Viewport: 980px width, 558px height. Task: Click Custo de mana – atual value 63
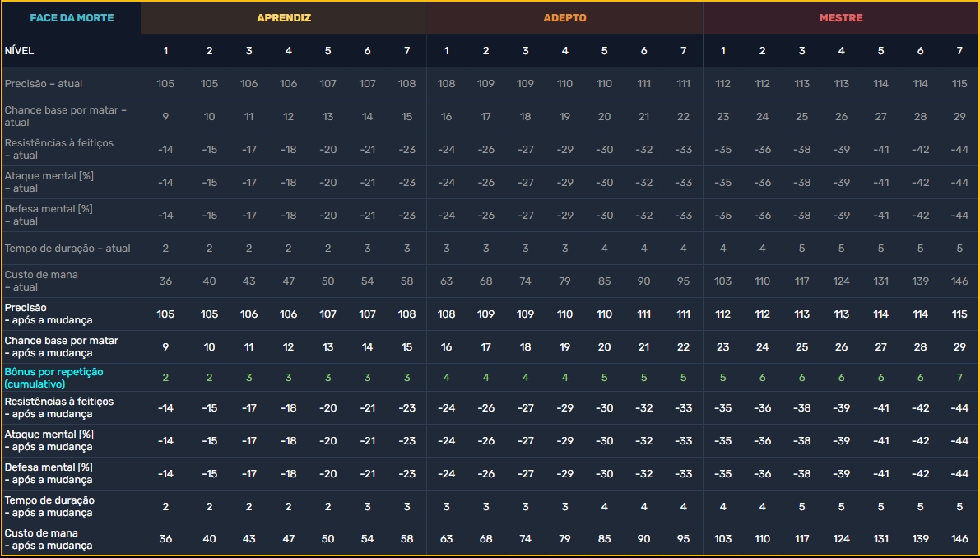pyautogui.click(x=446, y=281)
